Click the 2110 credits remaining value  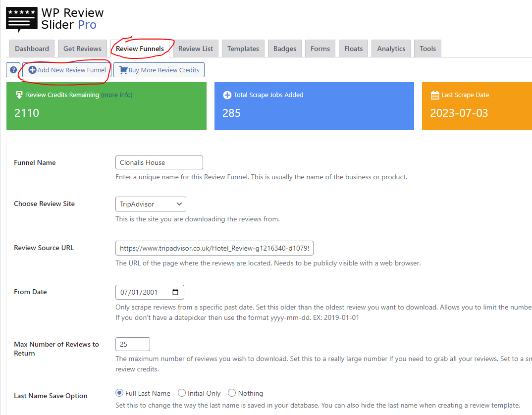(27, 113)
